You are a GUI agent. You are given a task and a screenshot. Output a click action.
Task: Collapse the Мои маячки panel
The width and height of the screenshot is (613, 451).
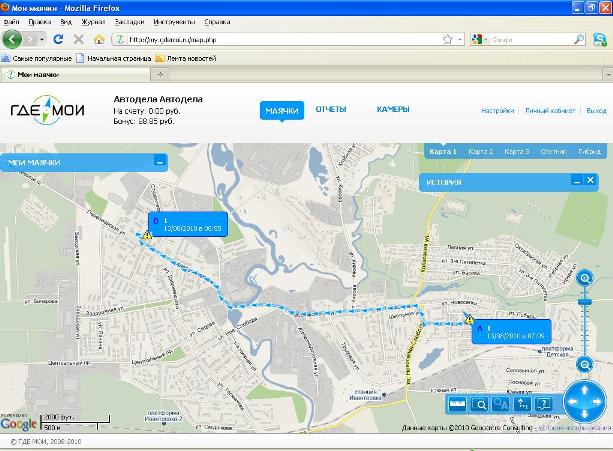(159, 161)
